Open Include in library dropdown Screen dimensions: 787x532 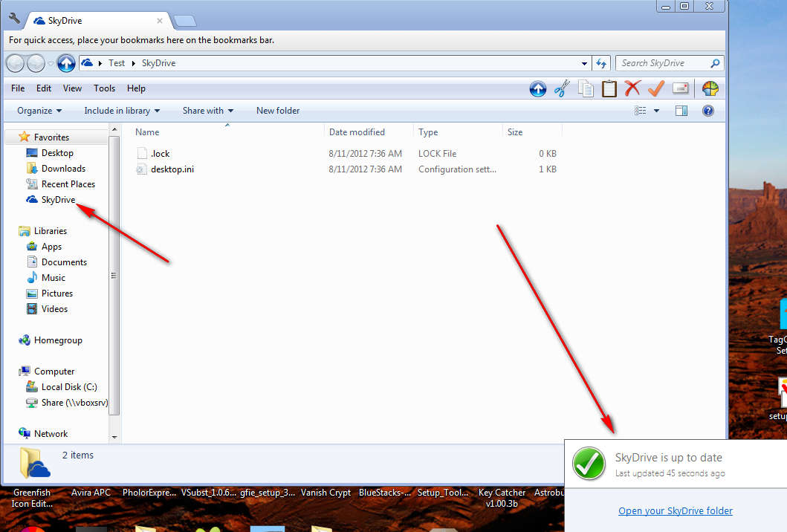121,111
